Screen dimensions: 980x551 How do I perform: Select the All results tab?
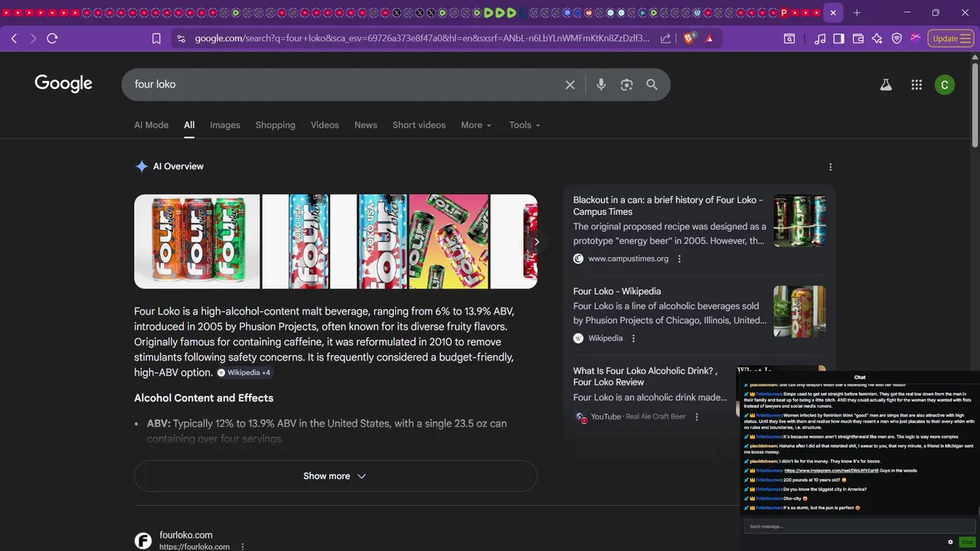click(189, 125)
